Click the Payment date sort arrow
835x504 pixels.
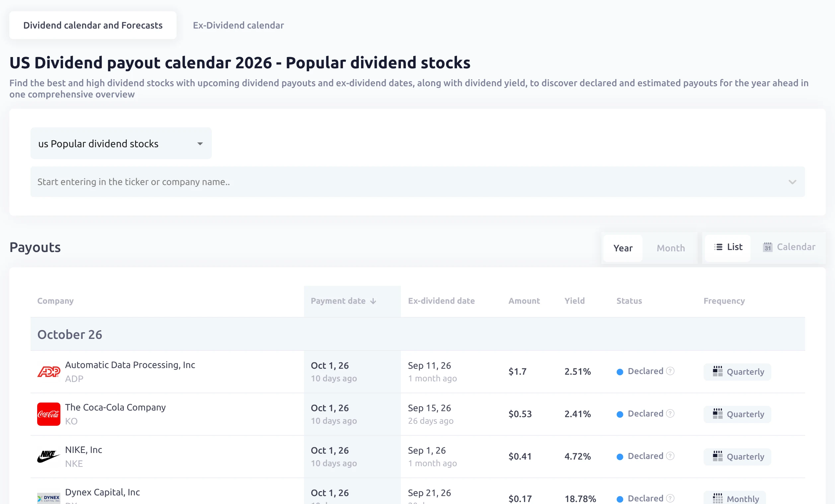[373, 301]
